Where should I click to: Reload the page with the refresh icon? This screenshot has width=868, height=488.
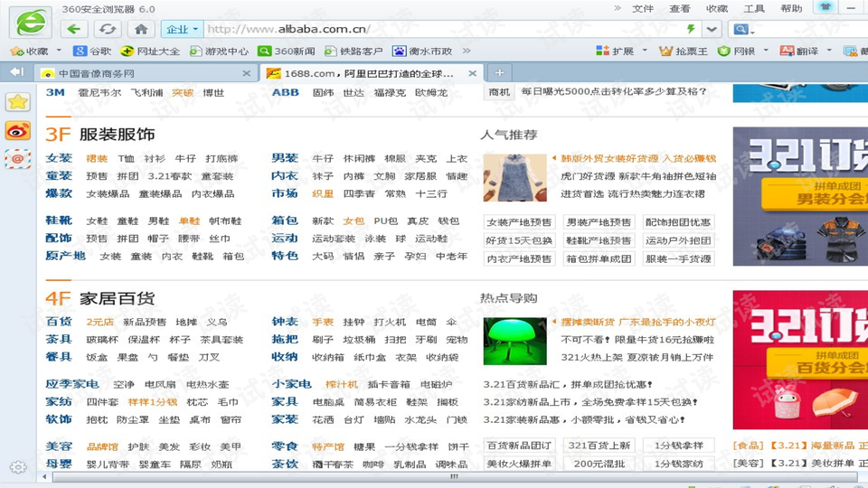click(x=108, y=29)
